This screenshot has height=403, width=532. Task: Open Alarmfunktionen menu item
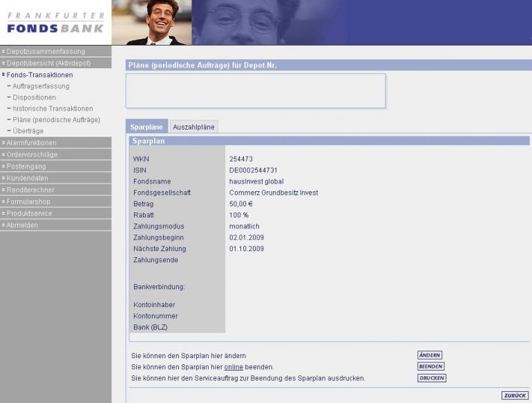56,143
